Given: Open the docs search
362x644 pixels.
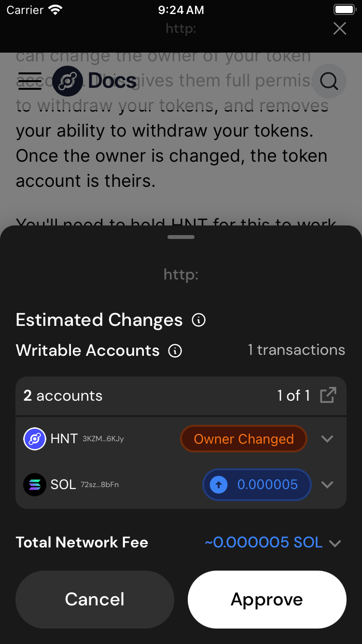Looking at the screenshot, I should 329,81.
